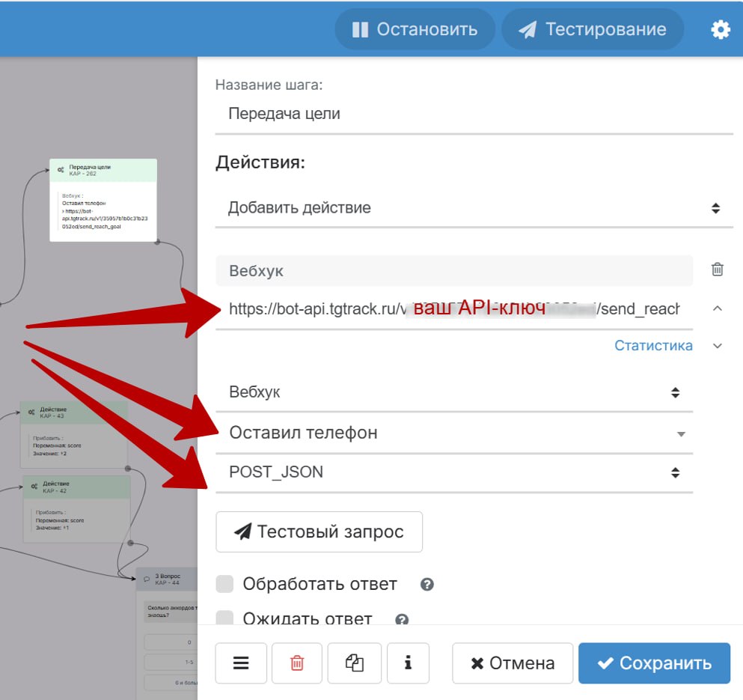The image size is (743, 700).
Task: Open settings via the gear icon
Action: tap(721, 29)
